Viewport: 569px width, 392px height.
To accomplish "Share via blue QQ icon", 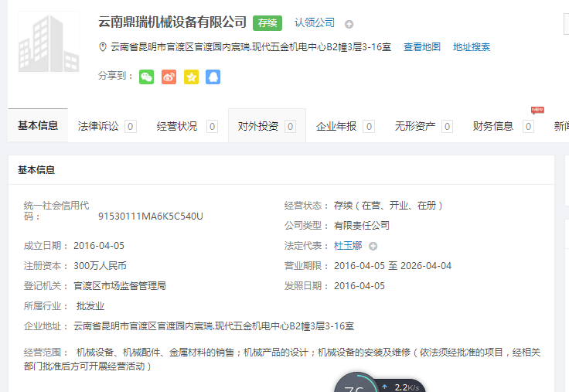I will point(213,77).
